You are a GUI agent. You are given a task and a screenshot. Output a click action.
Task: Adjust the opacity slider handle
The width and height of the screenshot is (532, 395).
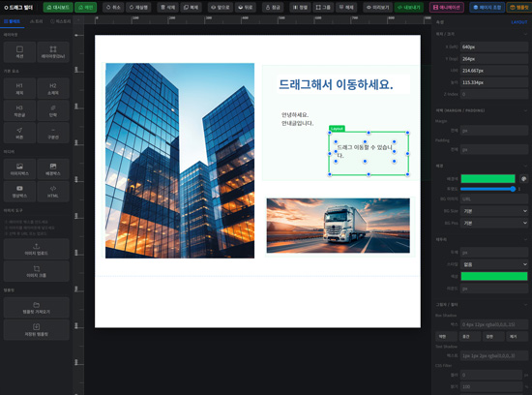coord(513,189)
